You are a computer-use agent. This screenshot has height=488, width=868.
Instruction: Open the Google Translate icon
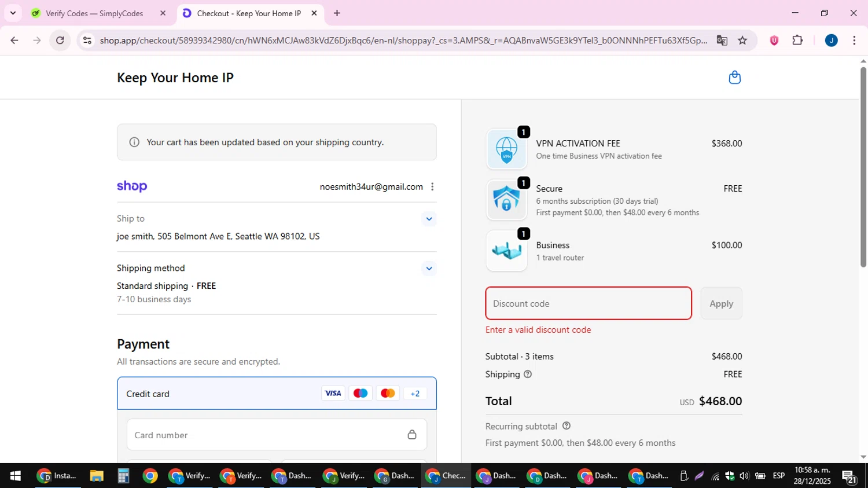tap(722, 41)
